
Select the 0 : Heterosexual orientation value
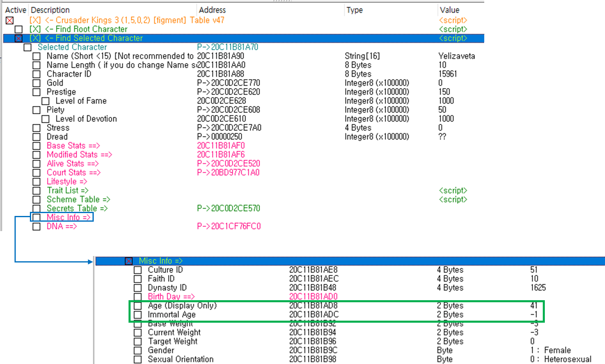561,360
